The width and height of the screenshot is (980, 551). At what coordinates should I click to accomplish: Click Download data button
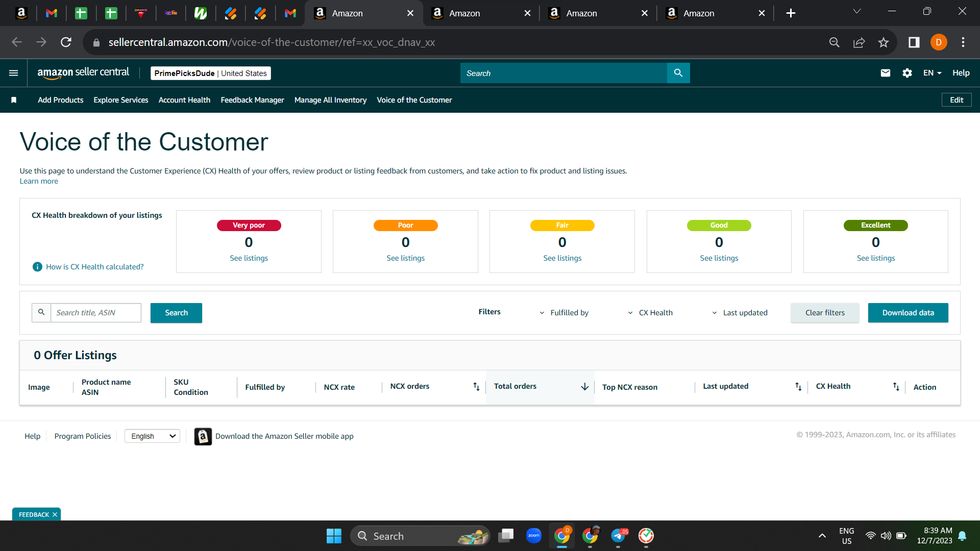coord(908,313)
